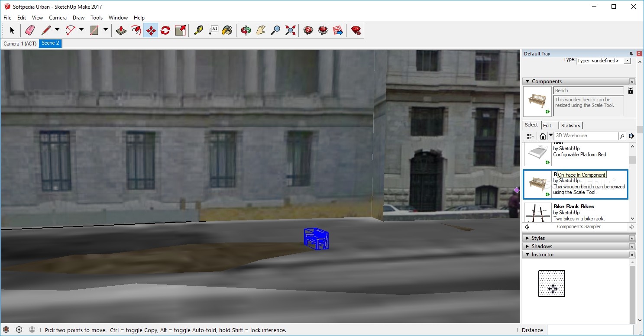This screenshot has width=644, height=336.
Task: Open Shape tool variants dropdown arrow
Action: pos(105,30)
